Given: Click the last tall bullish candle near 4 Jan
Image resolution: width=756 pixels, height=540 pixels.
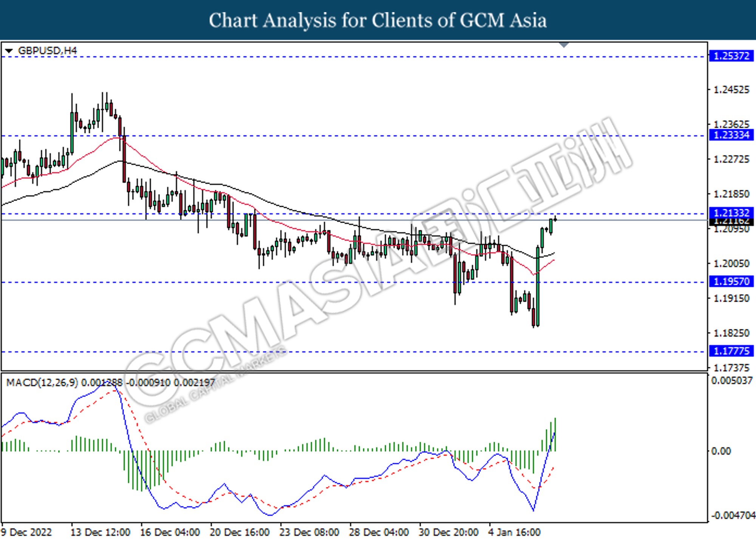Looking at the screenshot, I should tap(538, 286).
